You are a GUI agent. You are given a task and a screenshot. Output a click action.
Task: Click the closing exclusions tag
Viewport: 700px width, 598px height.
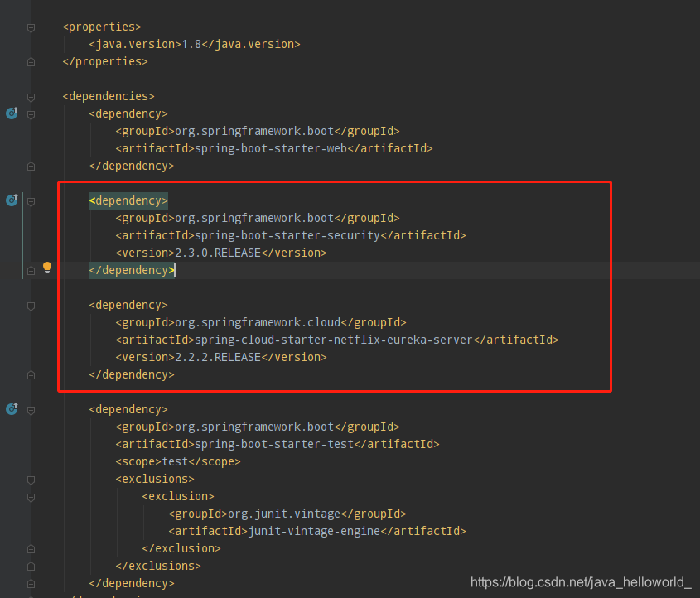pos(158,567)
